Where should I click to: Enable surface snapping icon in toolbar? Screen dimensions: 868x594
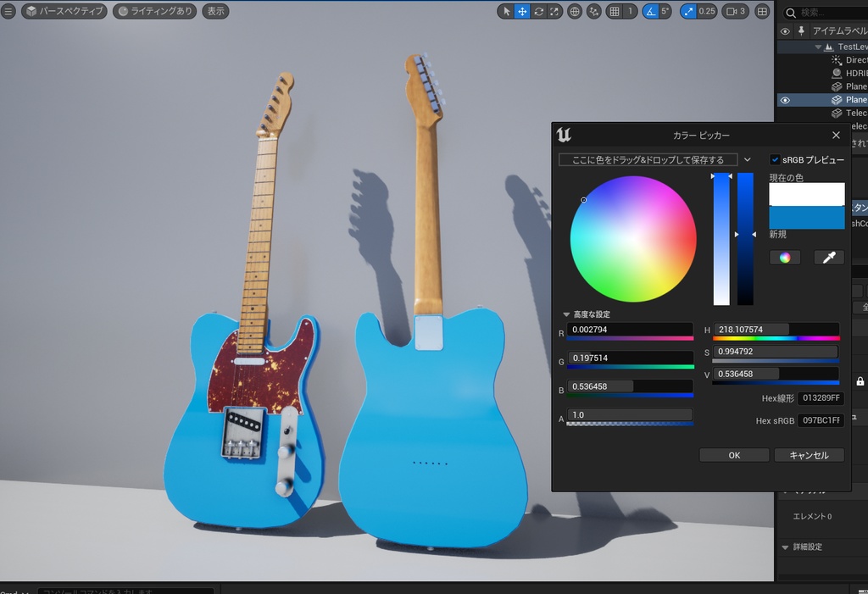(x=593, y=12)
